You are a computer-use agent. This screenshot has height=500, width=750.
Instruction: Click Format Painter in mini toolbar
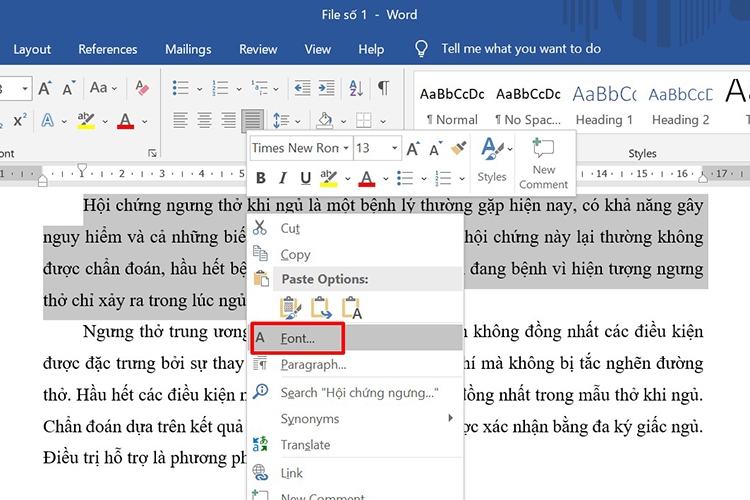tap(458, 148)
